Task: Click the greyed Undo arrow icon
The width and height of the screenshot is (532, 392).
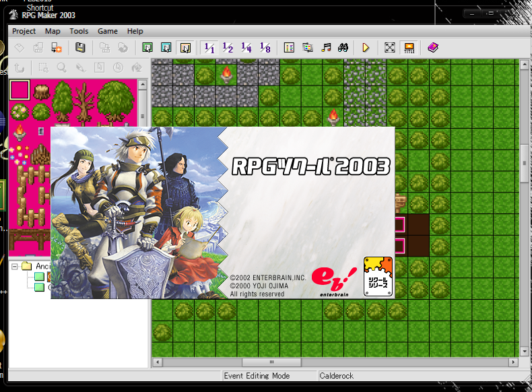Action: (x=20, y=68)
